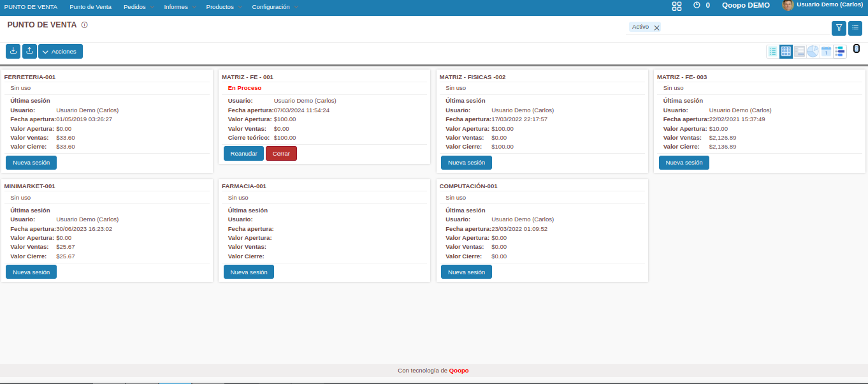
Task: Click the red Cerrar button
Action: coord(281,154)
